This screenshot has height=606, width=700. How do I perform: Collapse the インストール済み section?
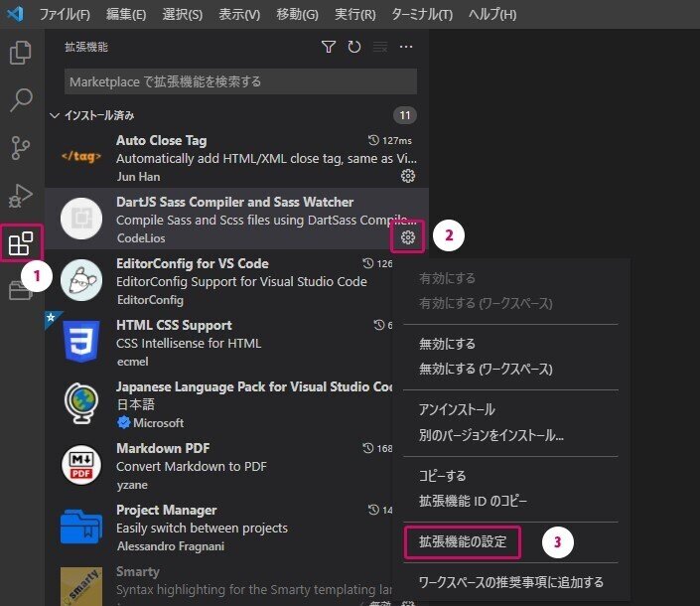click(54, 115)
